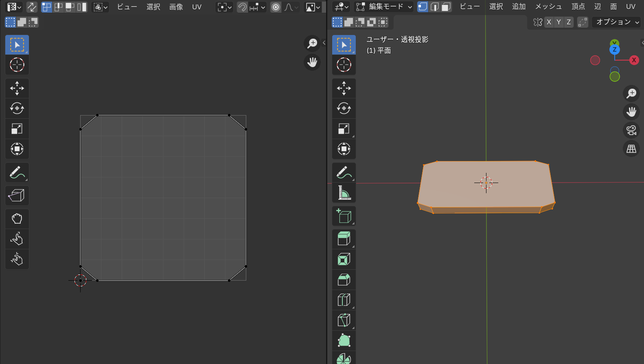This screenshot has height=364, width=644.
Task: Select the Knife tool
Action: point(344,320)
